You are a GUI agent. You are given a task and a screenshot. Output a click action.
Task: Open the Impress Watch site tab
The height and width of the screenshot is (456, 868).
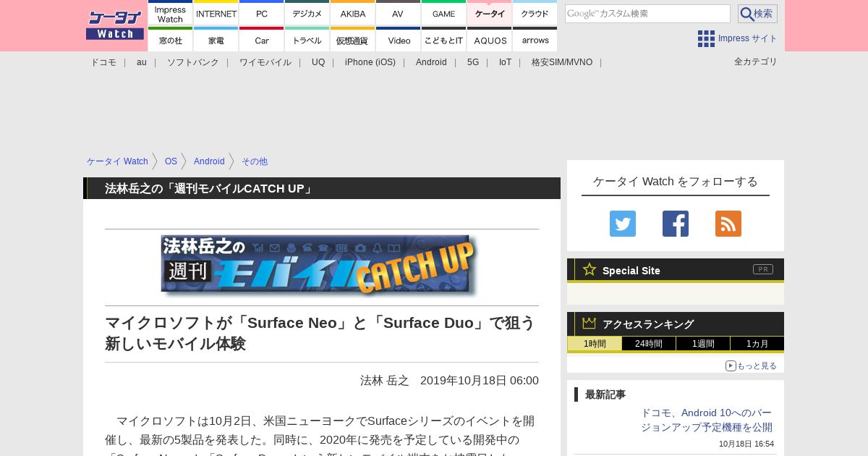[170, 13]
